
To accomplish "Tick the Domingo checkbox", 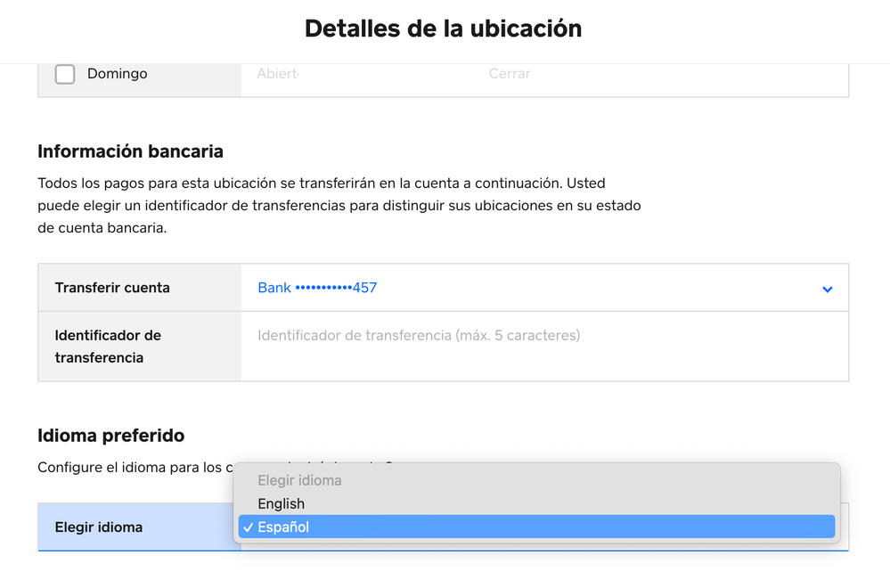I will click(x=65, y=74).
